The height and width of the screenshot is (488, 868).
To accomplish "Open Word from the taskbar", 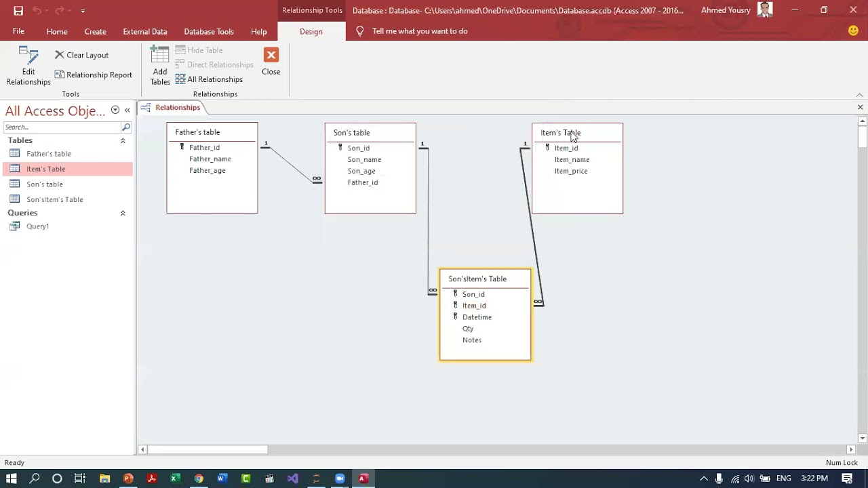I will click(222, 479).
